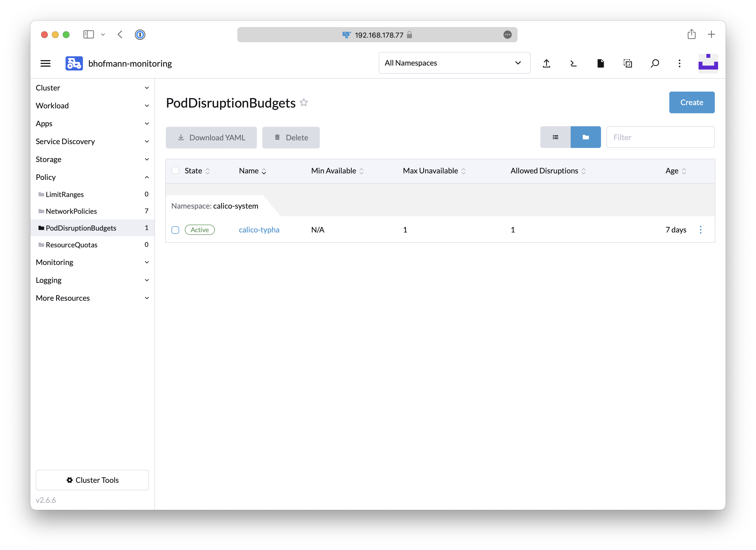
Task: Open the calico-typha row actions menu
Action: [x=701, y=230]
